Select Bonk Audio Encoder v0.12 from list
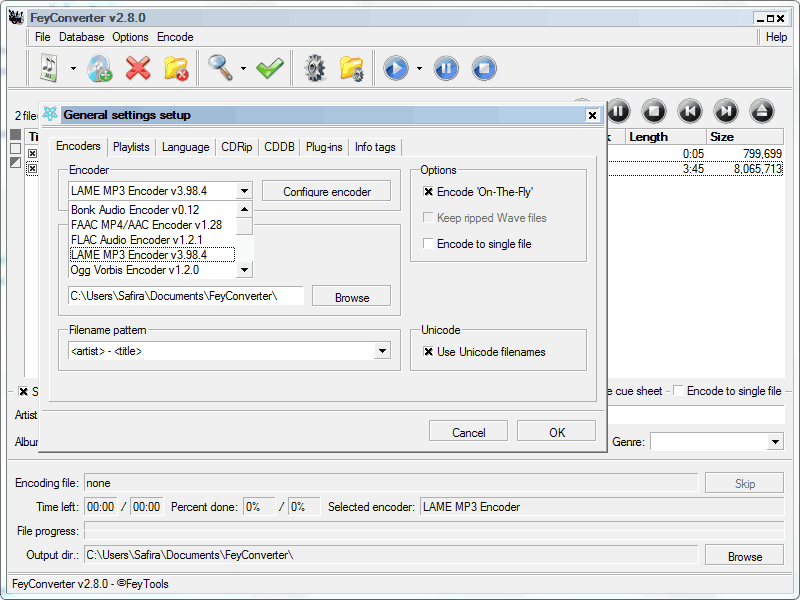Screen dimensions: 800x600 tap(153, 210)
